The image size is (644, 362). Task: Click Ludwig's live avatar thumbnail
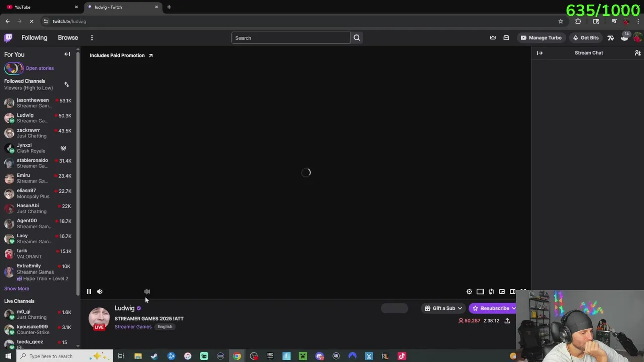(99, 318)
